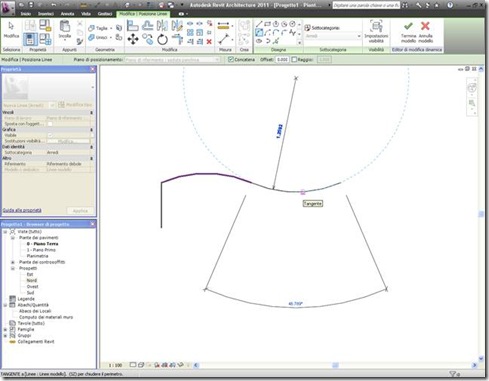Image resolution: width=489 pixels, height=381 pixels.
Task: Select the straight Line draw tool
Action: (x=259, y=24)
